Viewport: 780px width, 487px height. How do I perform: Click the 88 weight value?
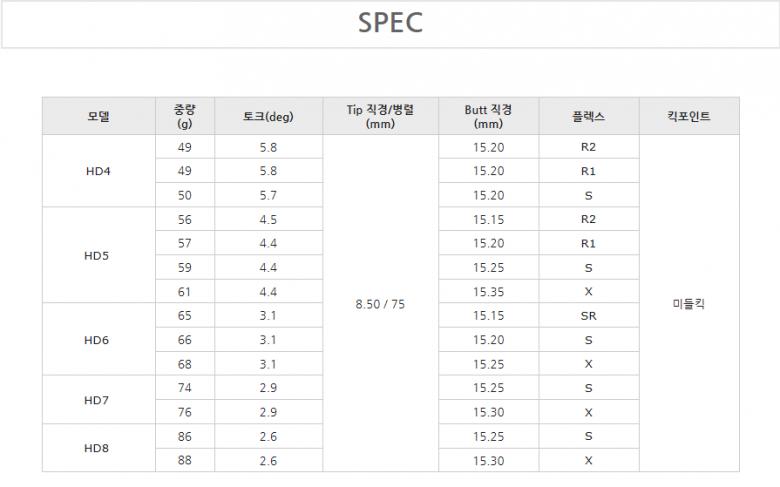click(184, 461)
